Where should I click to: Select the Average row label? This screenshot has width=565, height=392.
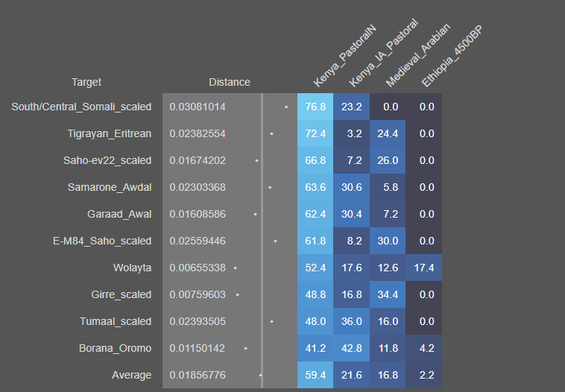click(131, 375)
